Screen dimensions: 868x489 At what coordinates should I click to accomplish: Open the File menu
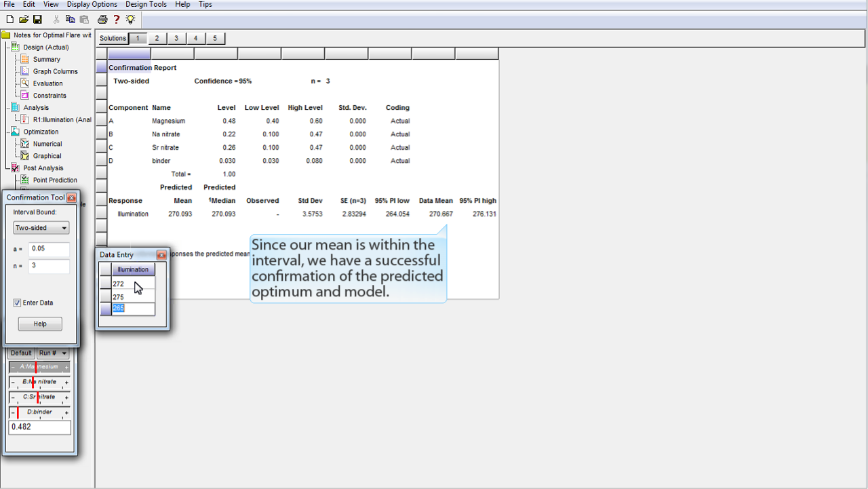pyautogui.click(x=9, y=4)
